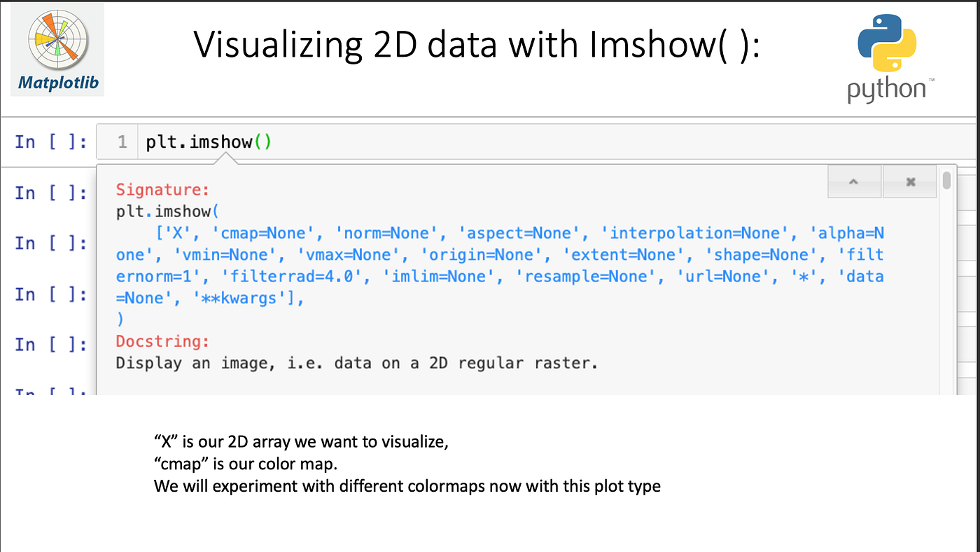Click the Matplotlib logo image
This screenshot has height=552, width=980.
58,49
